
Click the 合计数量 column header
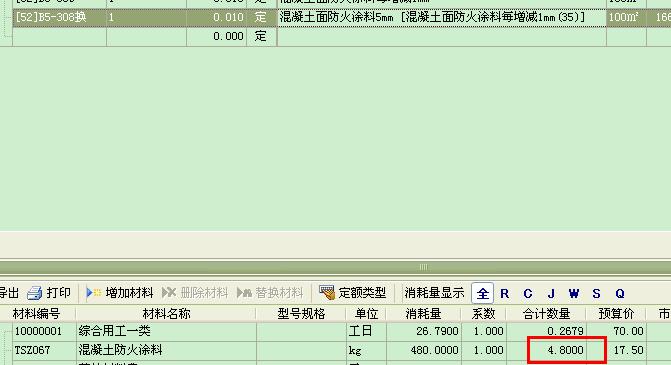546,314
